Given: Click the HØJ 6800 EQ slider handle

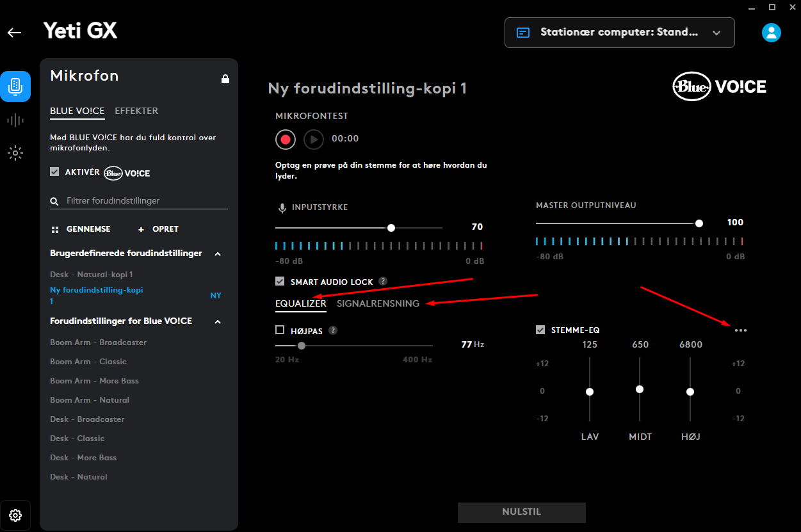Looking at the screenshot, I should point(690,392).
